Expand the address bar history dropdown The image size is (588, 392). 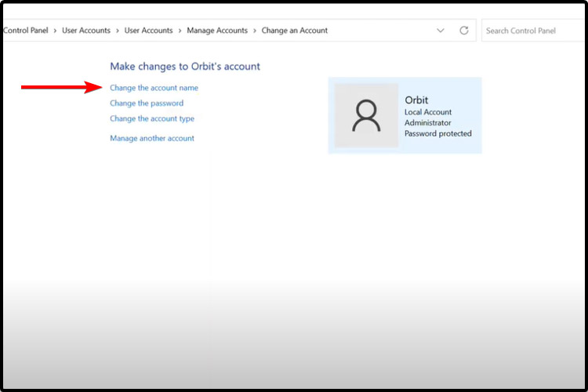(440, 31)
